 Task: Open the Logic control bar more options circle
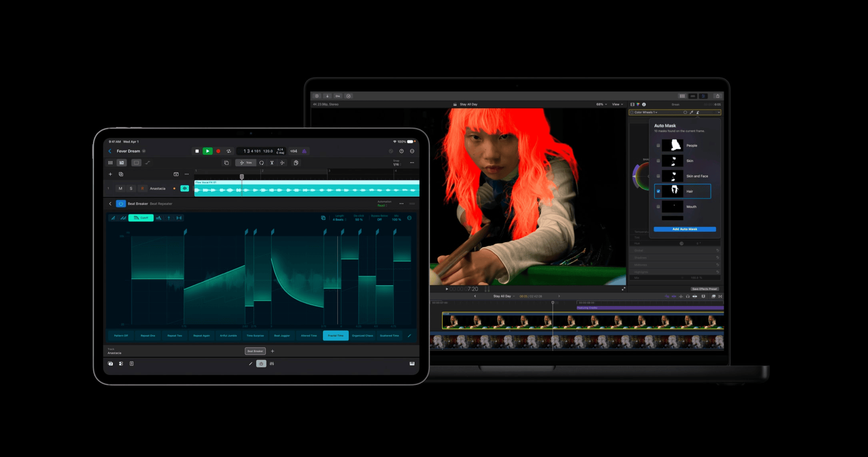pyautogui.click(x=412, y=151)
